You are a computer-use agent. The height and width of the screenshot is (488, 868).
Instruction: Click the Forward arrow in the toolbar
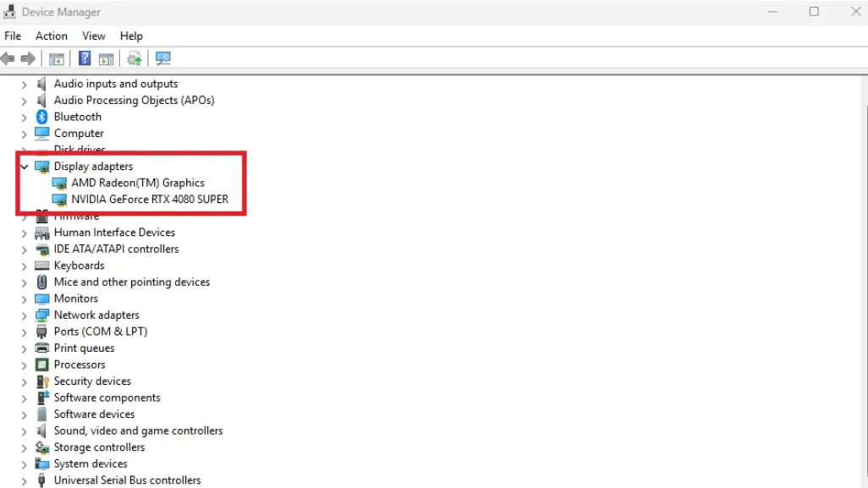[x=28, y=58]
